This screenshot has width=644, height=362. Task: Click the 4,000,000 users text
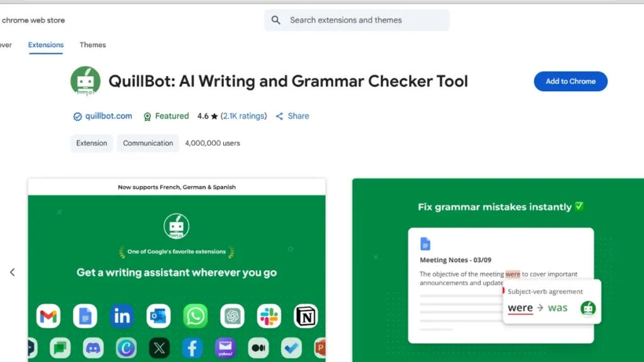(x=213, y=143)
